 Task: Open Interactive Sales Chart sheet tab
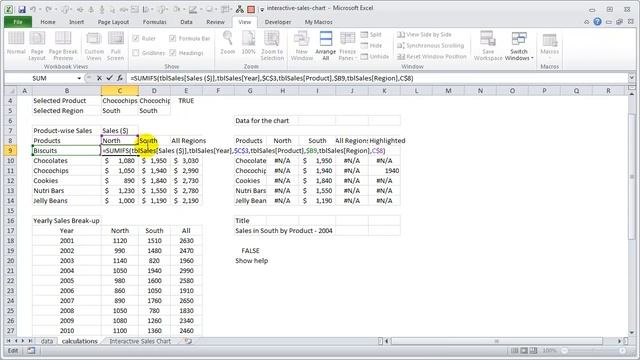pos(140,341)
